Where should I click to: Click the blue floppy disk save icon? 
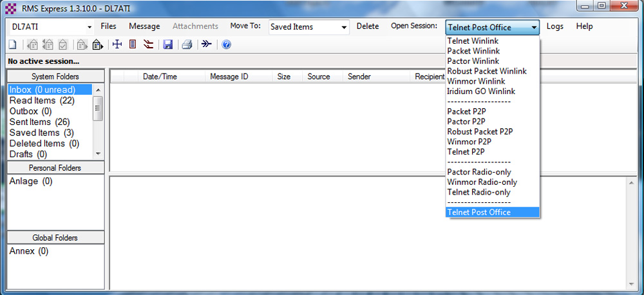[167, 44]
